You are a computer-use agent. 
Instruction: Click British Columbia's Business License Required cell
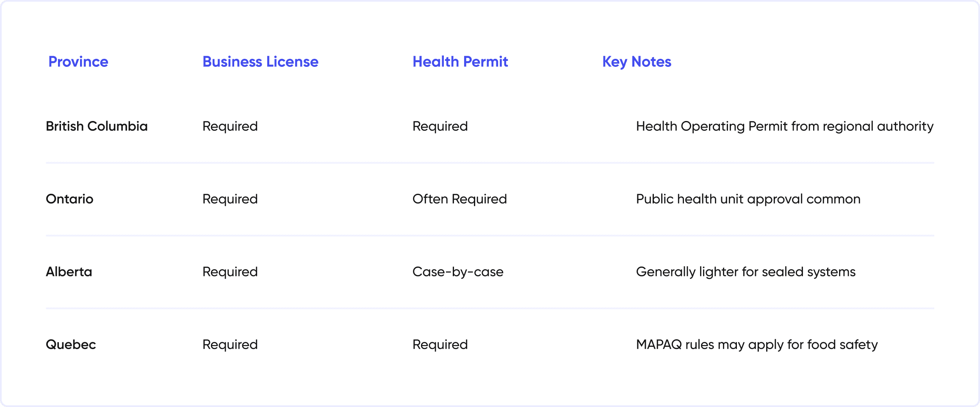pyautogui.click(x=230, y=126)
